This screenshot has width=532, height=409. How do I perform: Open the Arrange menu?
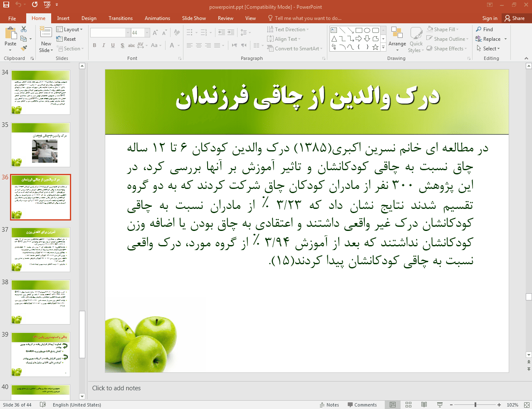point(397,39)
